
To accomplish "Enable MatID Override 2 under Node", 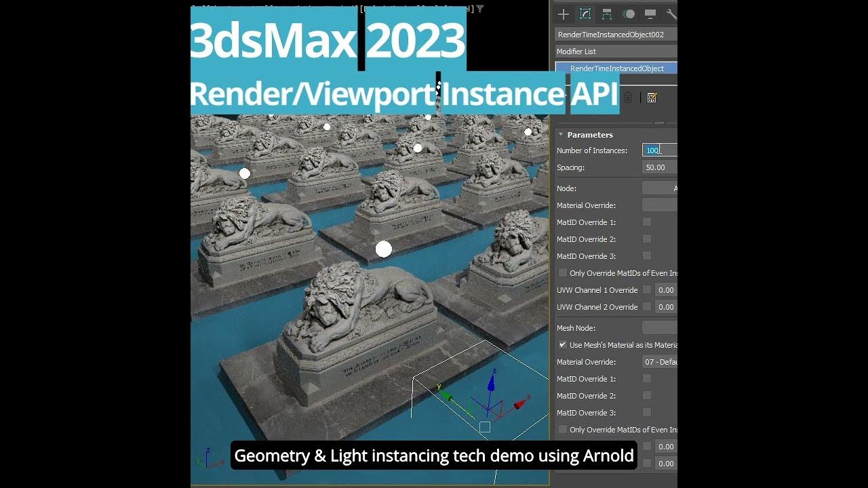I will point(647,239).
